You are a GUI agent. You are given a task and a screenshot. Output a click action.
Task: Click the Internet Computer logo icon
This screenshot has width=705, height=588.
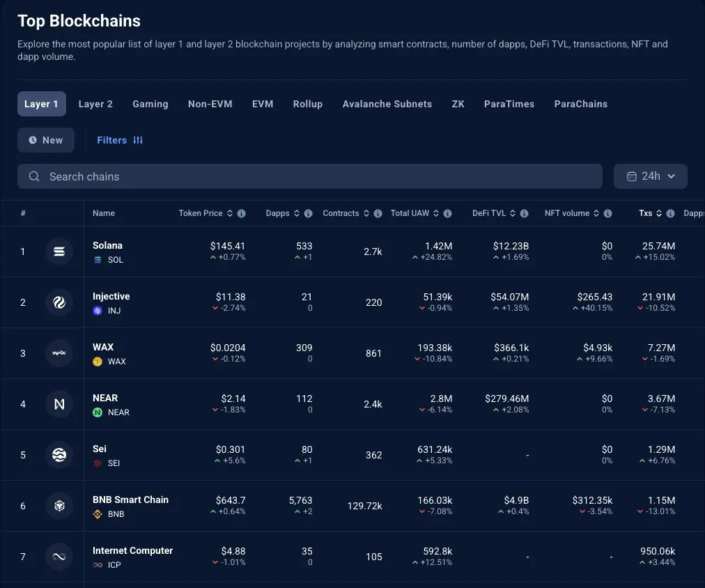coord(59,556)
